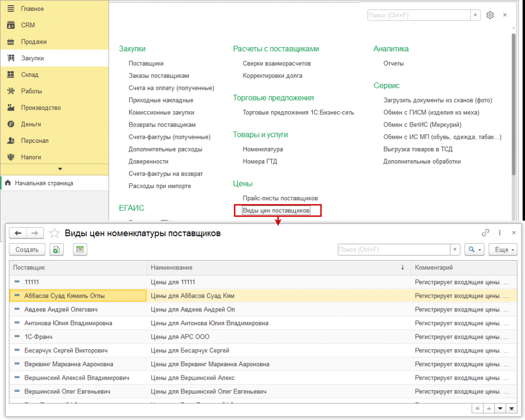Mark the list as favorite with star
Viewport: 525px width, 420px height.
point(54,233)
